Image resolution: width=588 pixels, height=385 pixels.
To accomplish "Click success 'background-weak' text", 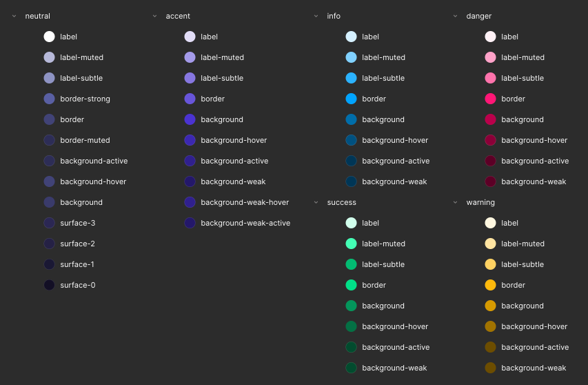I will [x=394, y=368].
